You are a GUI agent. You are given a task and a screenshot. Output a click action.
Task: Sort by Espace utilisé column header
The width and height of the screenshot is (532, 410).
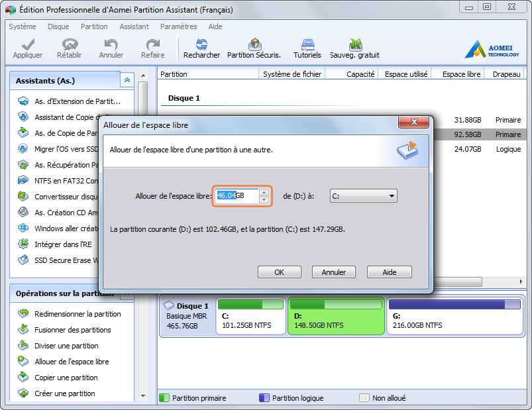(x=404, y=74)
